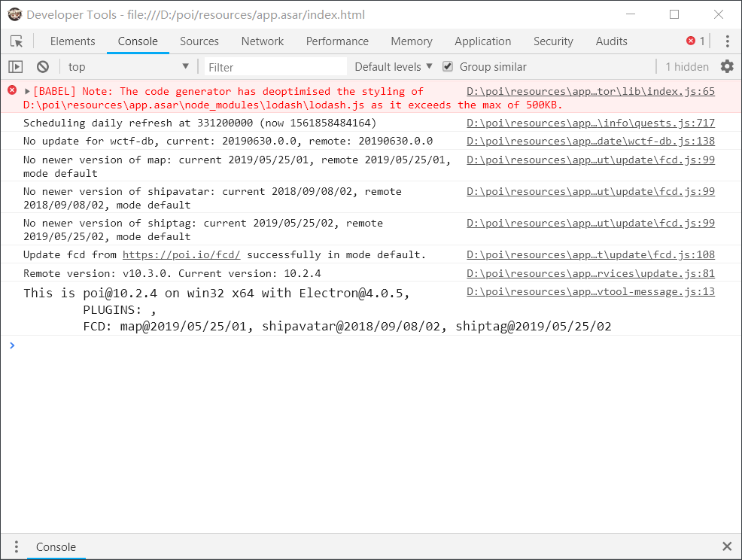Open fcd.js:99 link on shiptag row
This screenshot has height=560, width=742.
[591, 223]
